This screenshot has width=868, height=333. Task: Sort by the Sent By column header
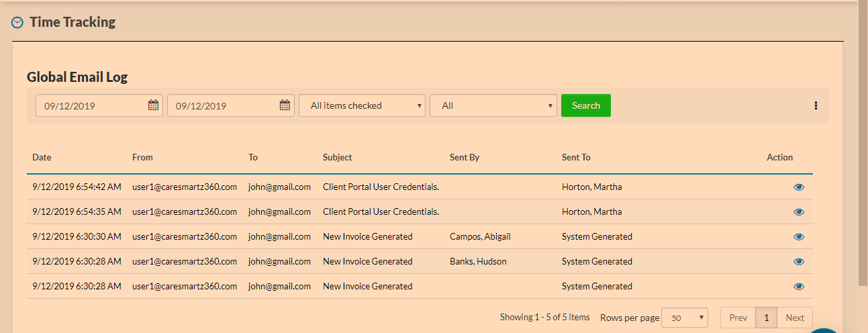465,157
